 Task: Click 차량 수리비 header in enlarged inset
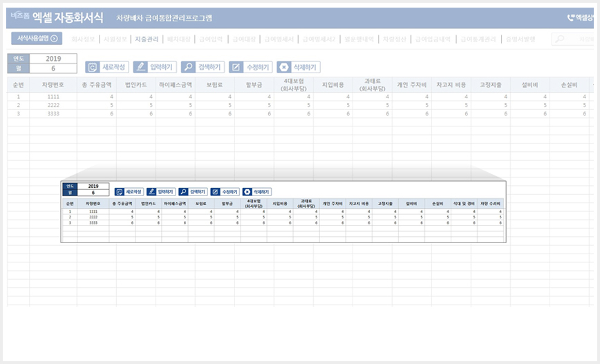490,204
